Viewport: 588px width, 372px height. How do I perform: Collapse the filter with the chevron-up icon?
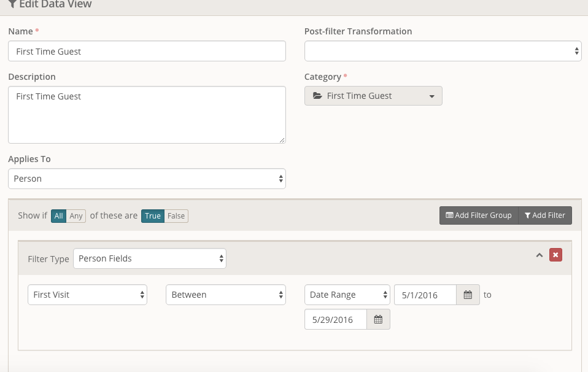540,255
